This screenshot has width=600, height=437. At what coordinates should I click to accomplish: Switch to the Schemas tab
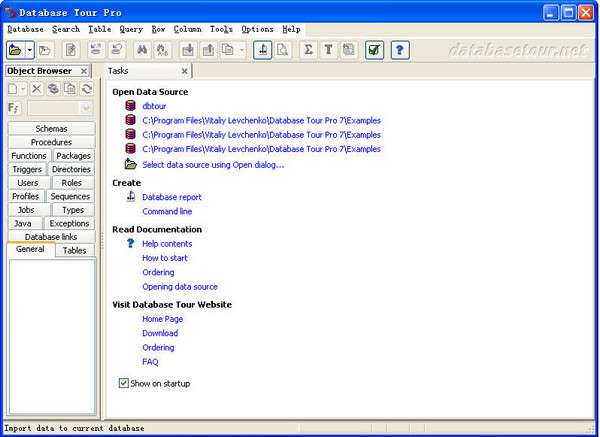(x=51, y=129)
